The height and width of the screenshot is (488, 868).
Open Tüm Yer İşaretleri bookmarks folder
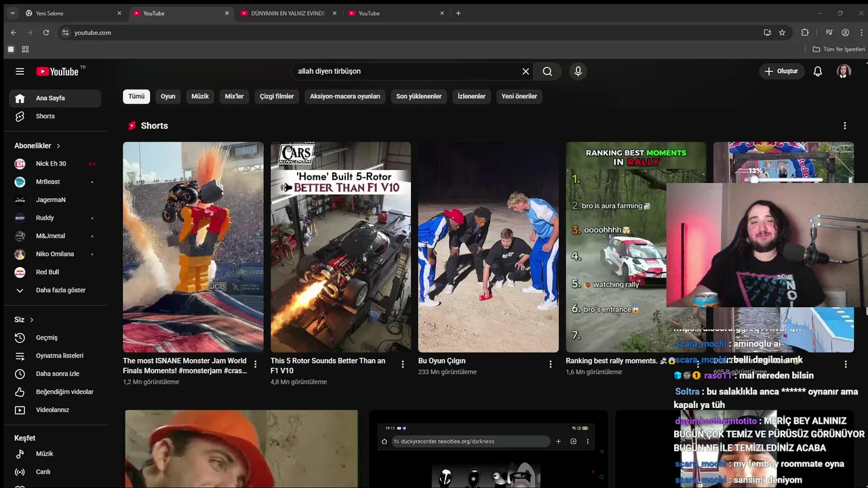(x=839, y=49)
